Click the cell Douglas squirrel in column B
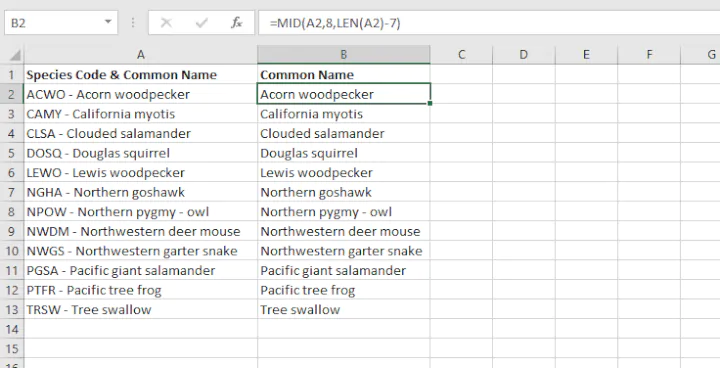 [343, 153]
